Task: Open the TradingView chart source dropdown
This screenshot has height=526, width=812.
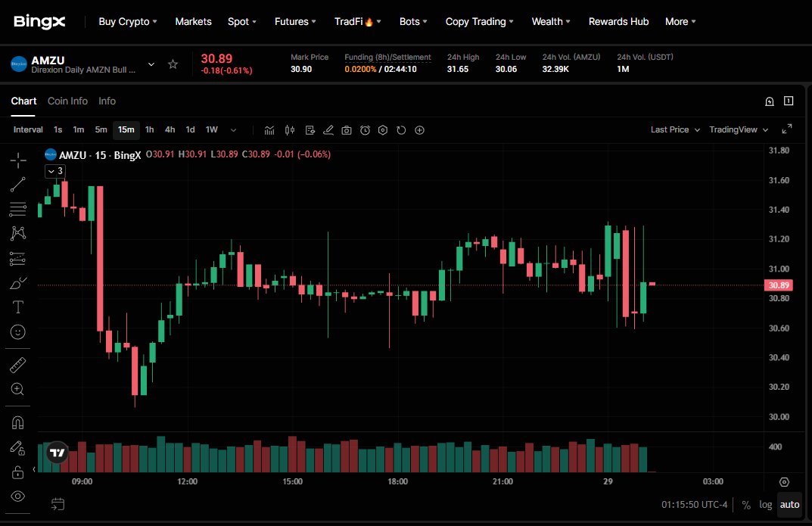Action: pyautogui.click(x=739, y=129)
